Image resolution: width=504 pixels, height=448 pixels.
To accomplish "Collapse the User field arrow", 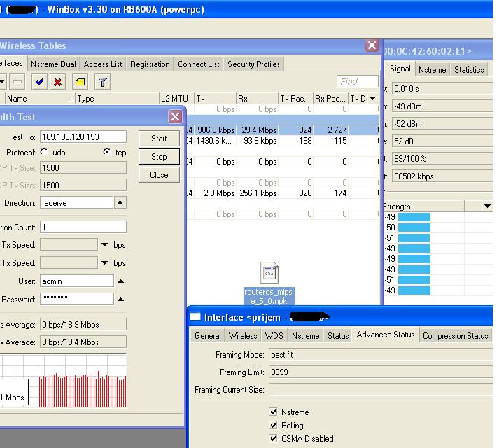I will pos(120,281).
